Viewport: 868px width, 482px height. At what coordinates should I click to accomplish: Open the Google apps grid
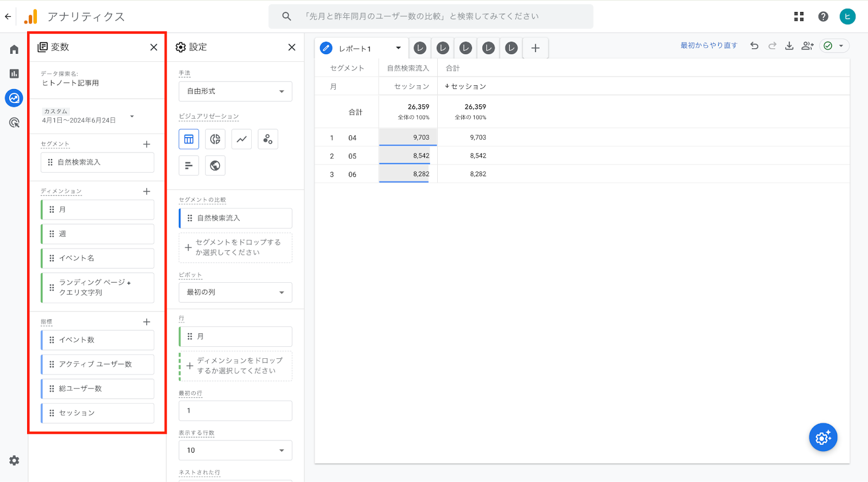799,16
